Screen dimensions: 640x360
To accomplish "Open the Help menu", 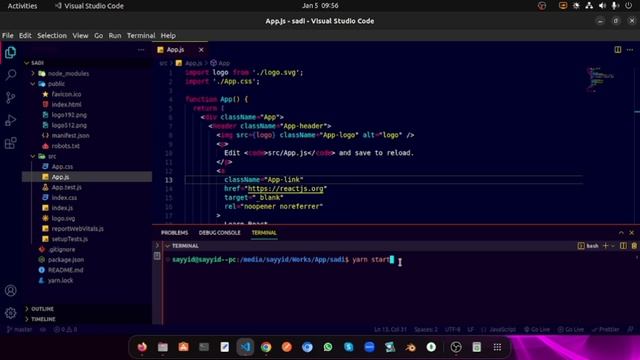I will pos(168,36).
